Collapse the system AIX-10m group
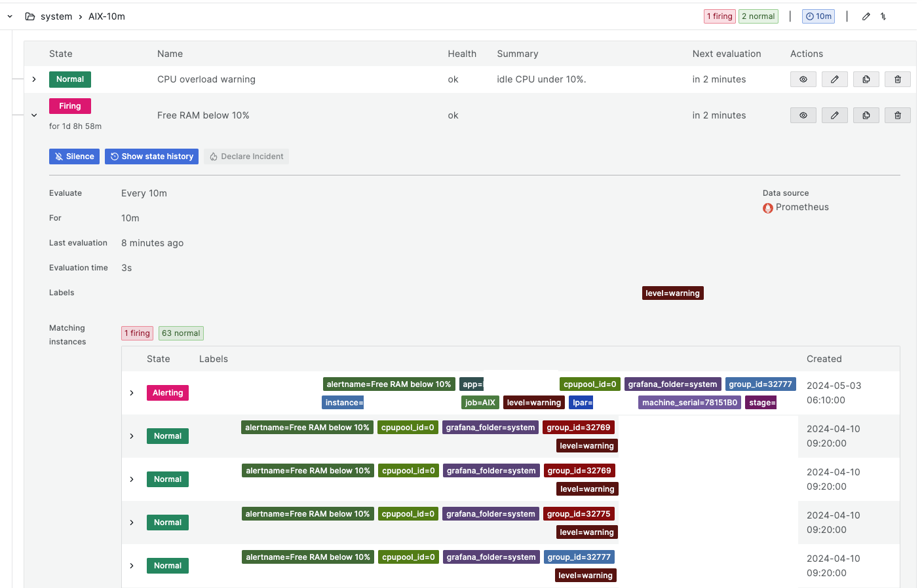The width and height of the screenshot is (922, 588). point(10,16)
